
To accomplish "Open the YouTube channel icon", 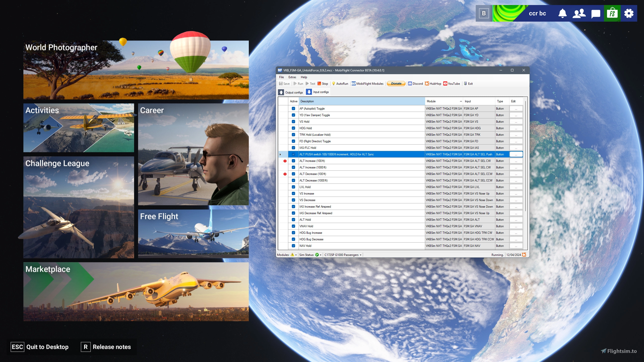I will [445, 83].
